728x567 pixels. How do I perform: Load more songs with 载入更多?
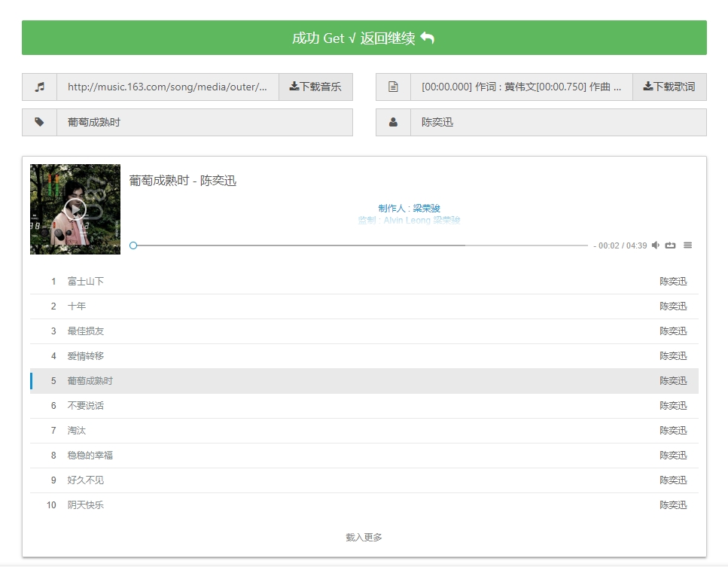tap(364, 537)
